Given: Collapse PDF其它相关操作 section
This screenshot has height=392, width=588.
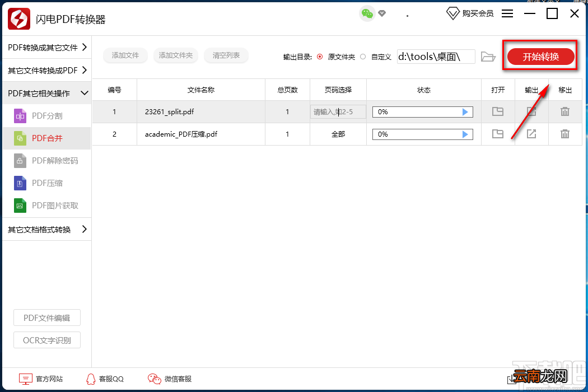Looking at the screenshot, I should [x=47, y=93].
